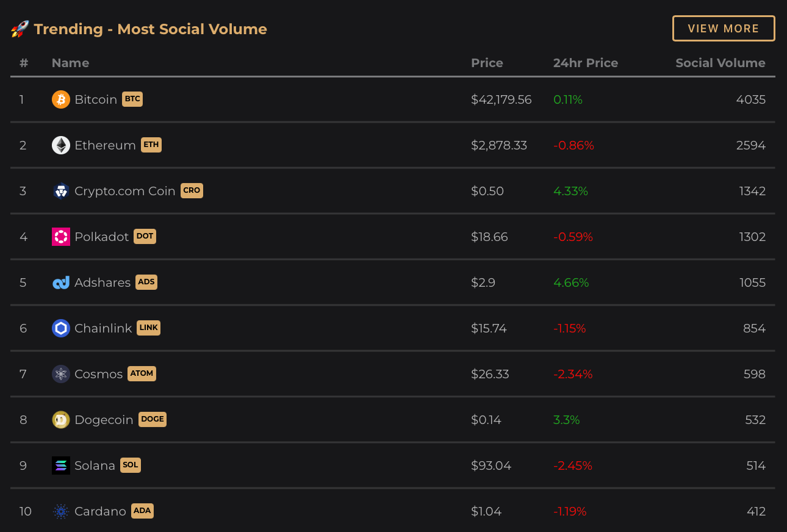
Task: Open the Adshares coin link
Action: [x=102, y=282]
